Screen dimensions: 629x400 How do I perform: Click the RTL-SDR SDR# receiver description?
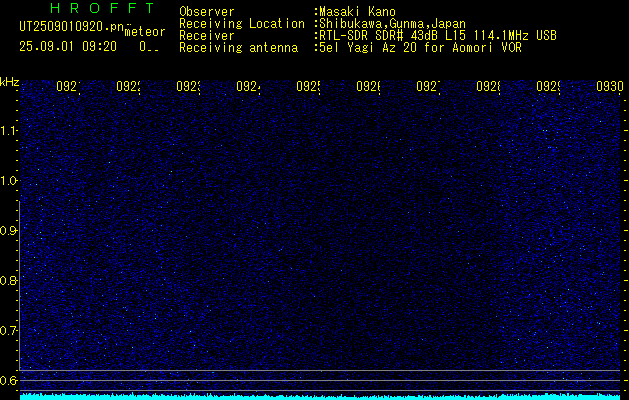pyautogui.click(x=438, y=36)
